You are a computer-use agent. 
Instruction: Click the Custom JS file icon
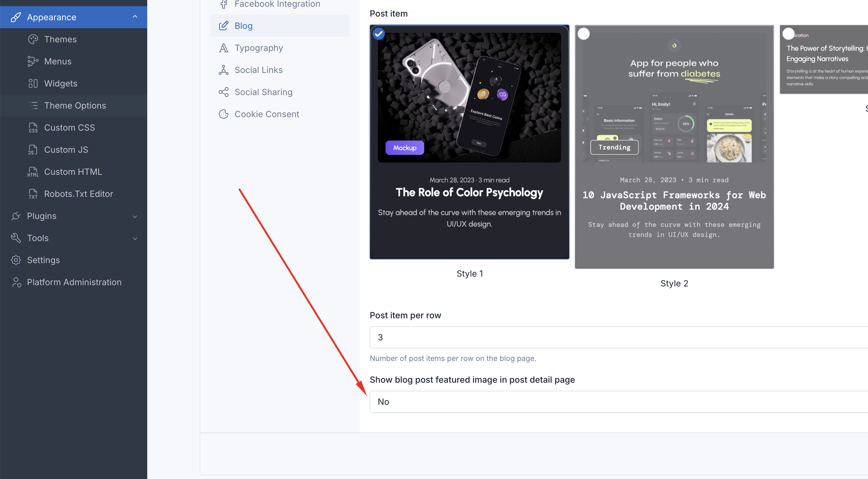33,150
